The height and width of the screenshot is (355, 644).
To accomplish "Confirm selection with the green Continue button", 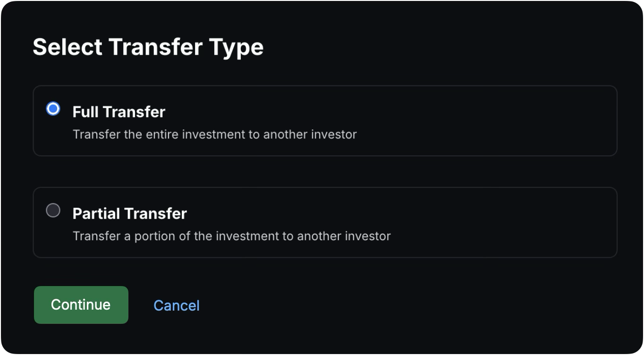I will [x=81, y=304].
